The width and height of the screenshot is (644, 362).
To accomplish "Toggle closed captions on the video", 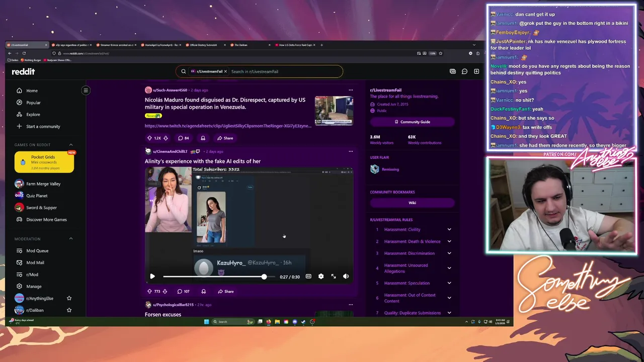I will click(x=308, y=277).
